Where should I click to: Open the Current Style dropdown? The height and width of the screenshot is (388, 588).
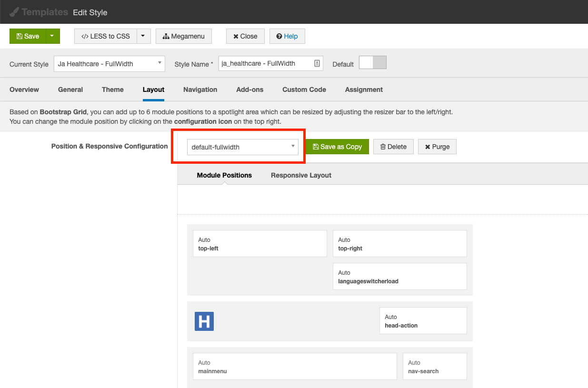point(110,64)
